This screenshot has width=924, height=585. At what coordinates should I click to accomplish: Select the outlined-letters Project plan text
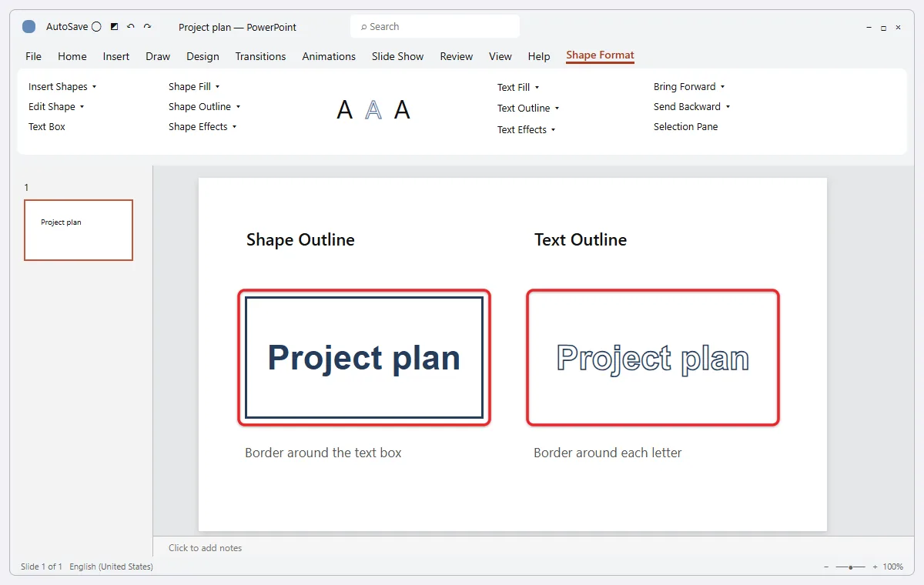tap(653, 358)
